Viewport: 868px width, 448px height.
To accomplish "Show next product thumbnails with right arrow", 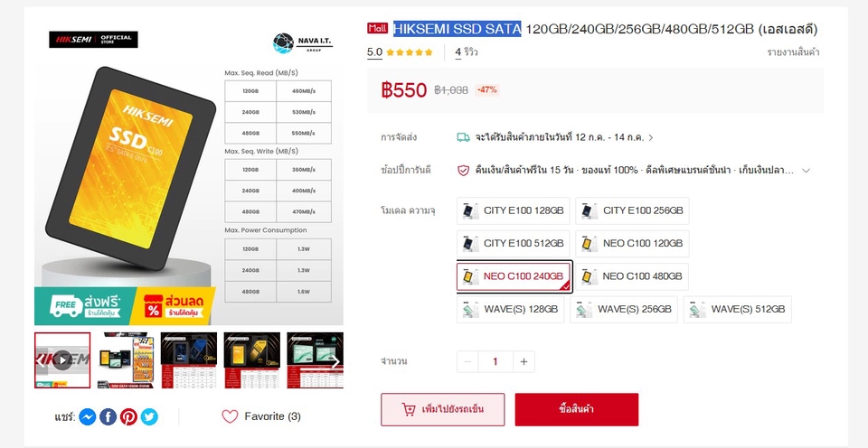I will [x=335, y=362].
